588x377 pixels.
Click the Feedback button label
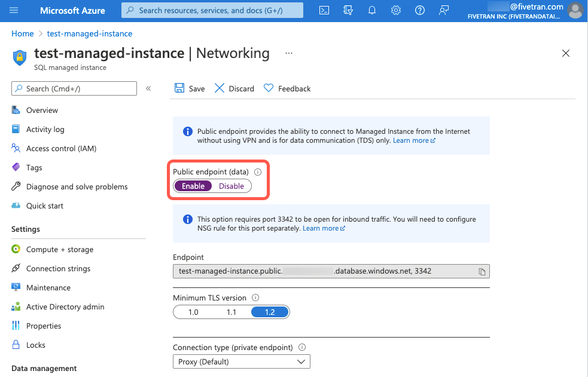294,89
